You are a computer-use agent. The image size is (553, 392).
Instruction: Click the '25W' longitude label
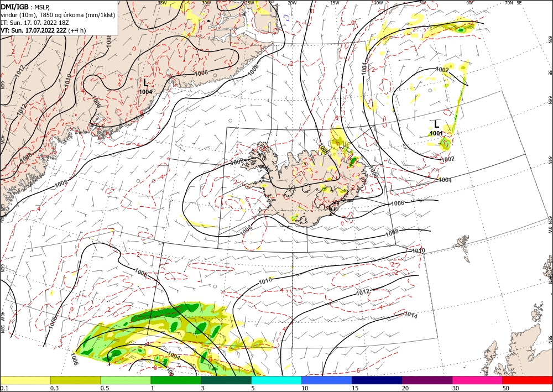pos(249,3)
